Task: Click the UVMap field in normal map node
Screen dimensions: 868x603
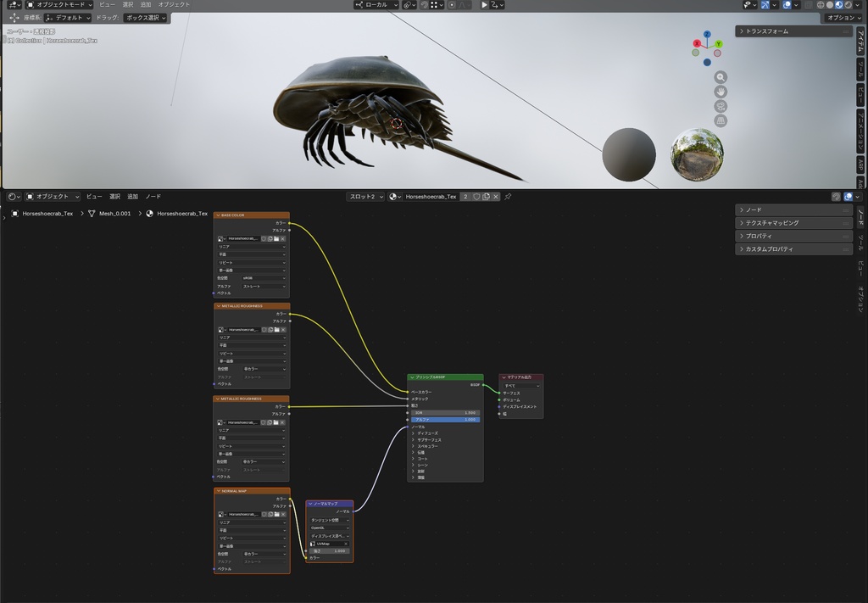Action: [x=330, y=544]
